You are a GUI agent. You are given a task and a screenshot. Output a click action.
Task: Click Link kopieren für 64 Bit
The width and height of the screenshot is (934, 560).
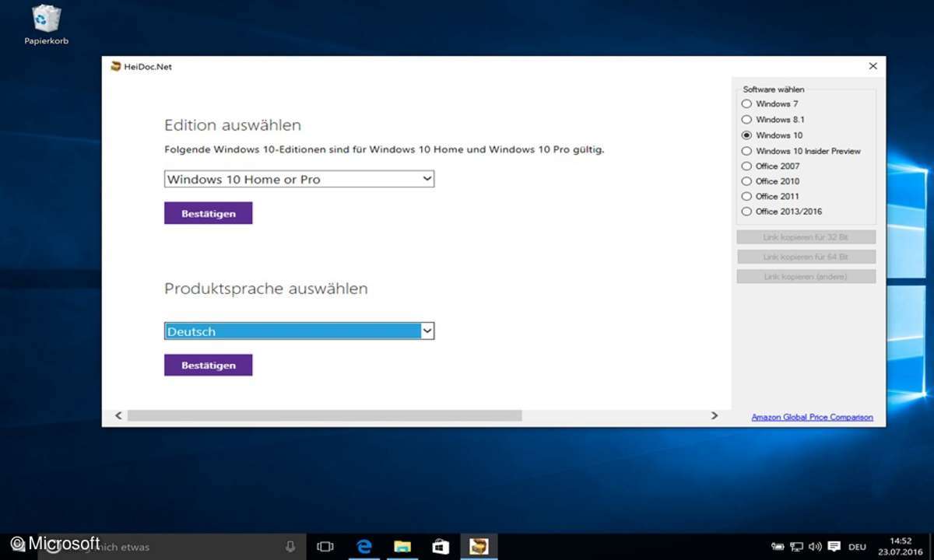(806, 257)
